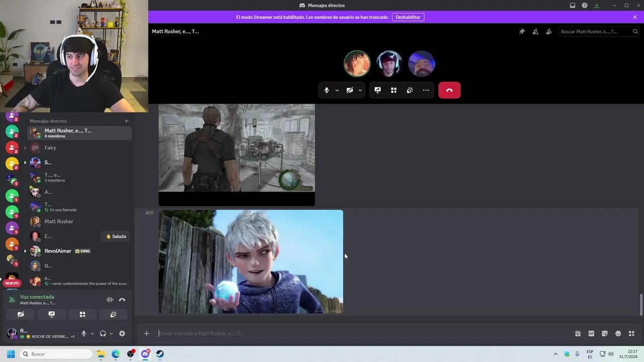Jump to new mentions with NUEVO pill
The height and width of the screenshot is (362, 644).
click(12, 283)
